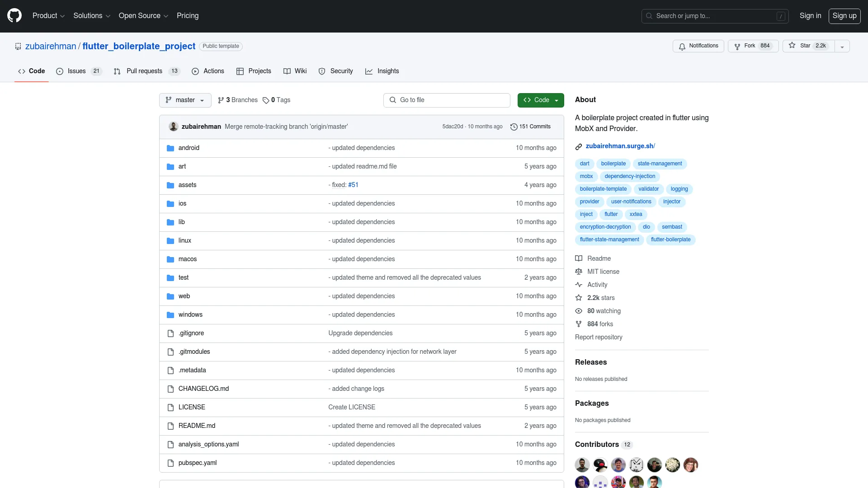Click the Fork icon to fork repository
Viewport: 868px width, 488px height.
point(737,46)
